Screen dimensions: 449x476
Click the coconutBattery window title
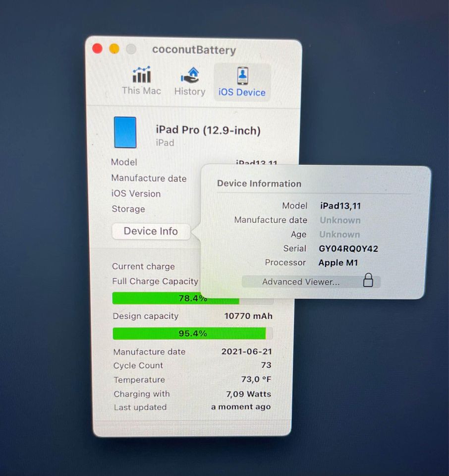click(194, 50)
